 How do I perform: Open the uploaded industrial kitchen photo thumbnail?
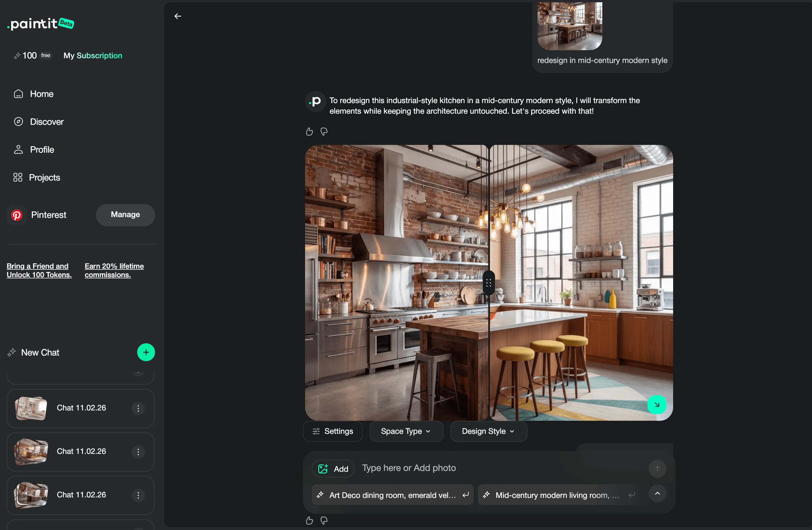pos(570,26)
